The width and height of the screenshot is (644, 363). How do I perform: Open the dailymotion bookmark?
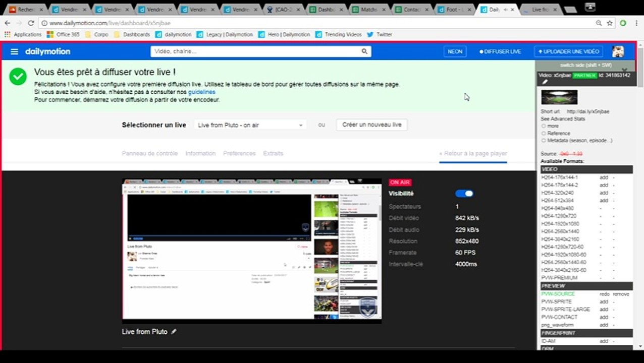[174, 34]
